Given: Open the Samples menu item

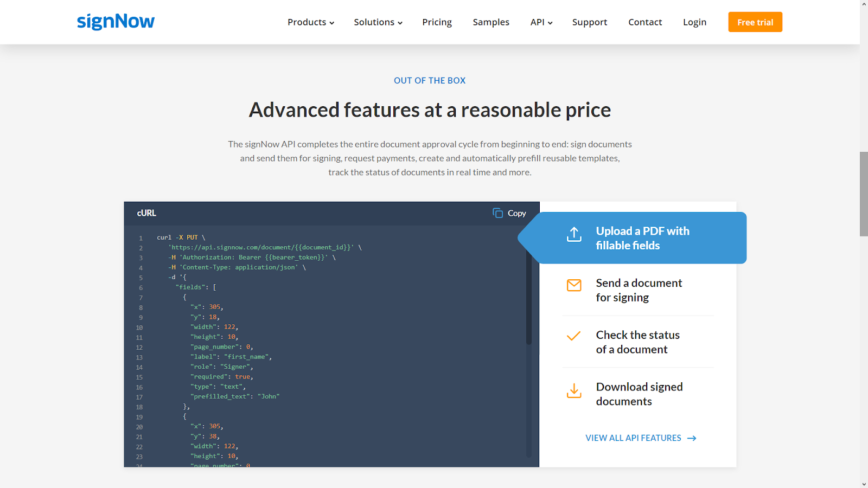Looking at the screenshot, I should 491,22.
